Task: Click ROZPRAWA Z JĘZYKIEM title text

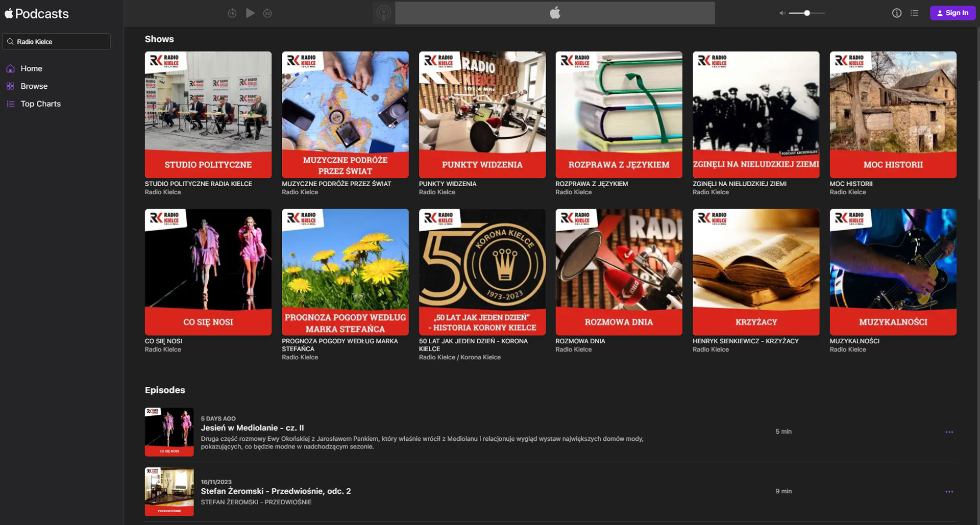Action: click(592, 184)
